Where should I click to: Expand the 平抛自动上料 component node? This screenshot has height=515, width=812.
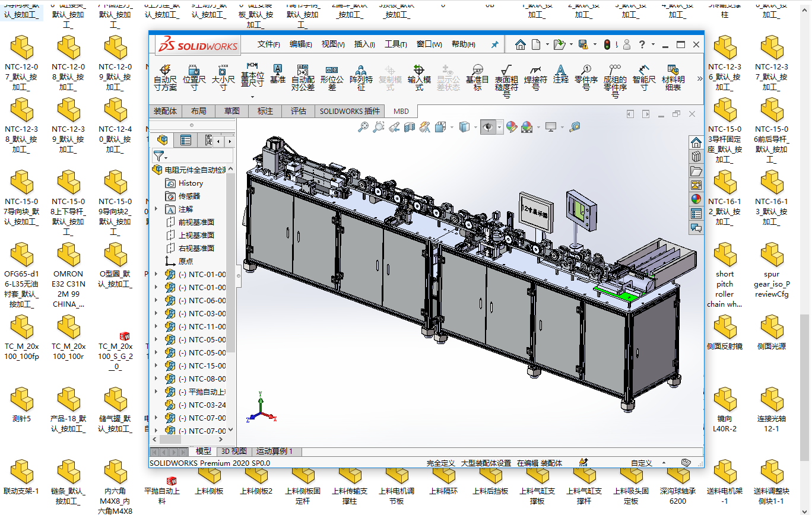click(x=157, y=392)
